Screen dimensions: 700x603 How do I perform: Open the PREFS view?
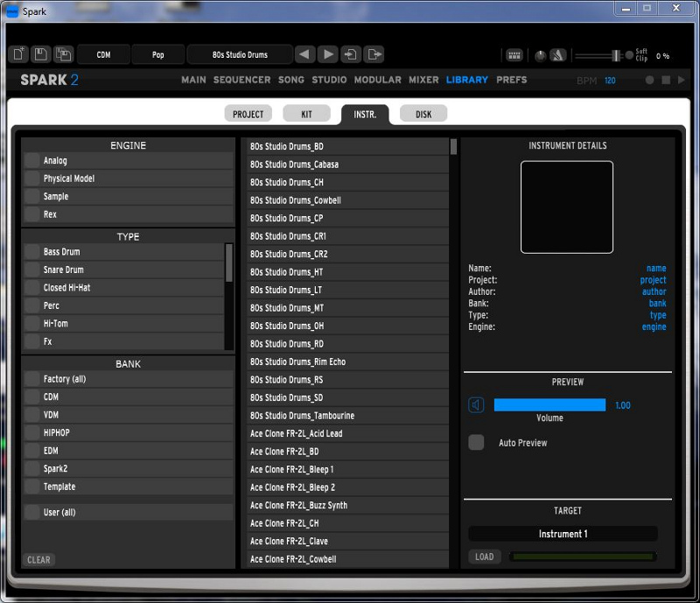pos(512,80)
